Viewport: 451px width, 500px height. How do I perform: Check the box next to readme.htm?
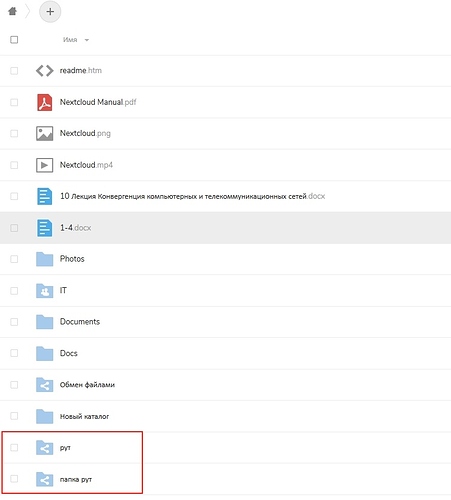[x=14, y=71]
